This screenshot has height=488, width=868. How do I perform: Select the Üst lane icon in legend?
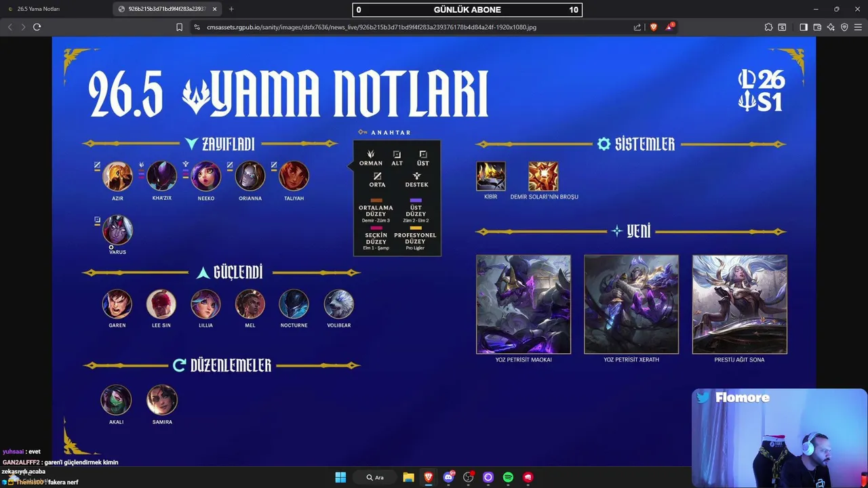pyautogui.click(x=423, y=155)
